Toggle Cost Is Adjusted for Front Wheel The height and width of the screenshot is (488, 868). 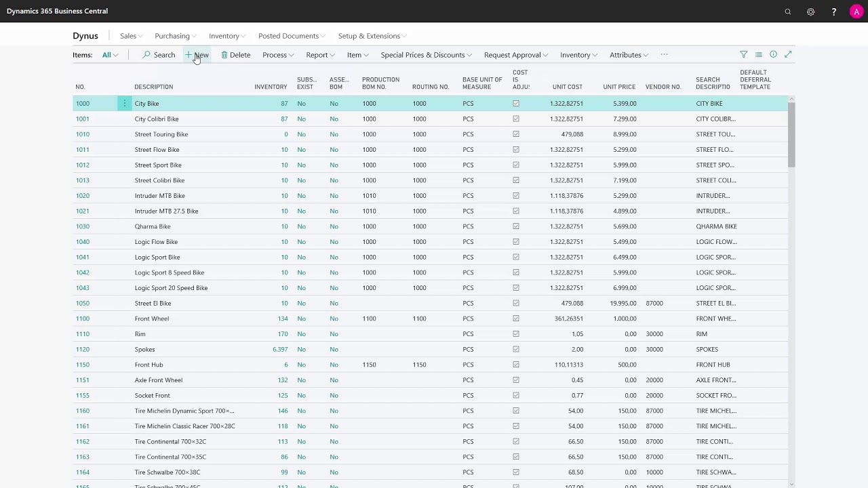coord(516,319)
